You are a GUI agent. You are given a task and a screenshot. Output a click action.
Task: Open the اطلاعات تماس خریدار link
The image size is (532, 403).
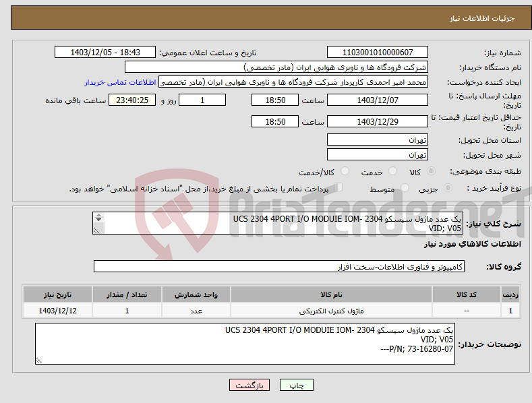coord(120,82)
